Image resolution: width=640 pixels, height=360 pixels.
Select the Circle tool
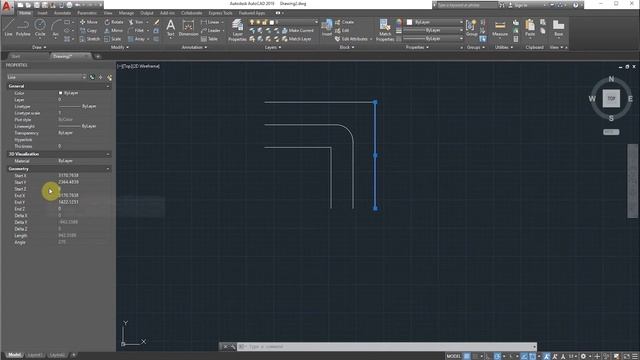pos(40,28)
